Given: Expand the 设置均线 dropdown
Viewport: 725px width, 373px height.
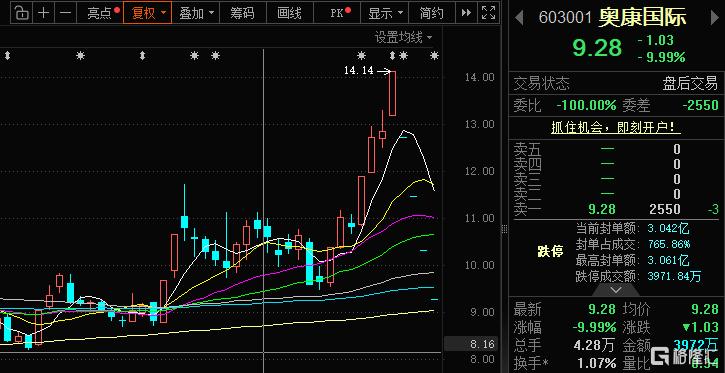Looking at the screenshot, I should [403, 37].
